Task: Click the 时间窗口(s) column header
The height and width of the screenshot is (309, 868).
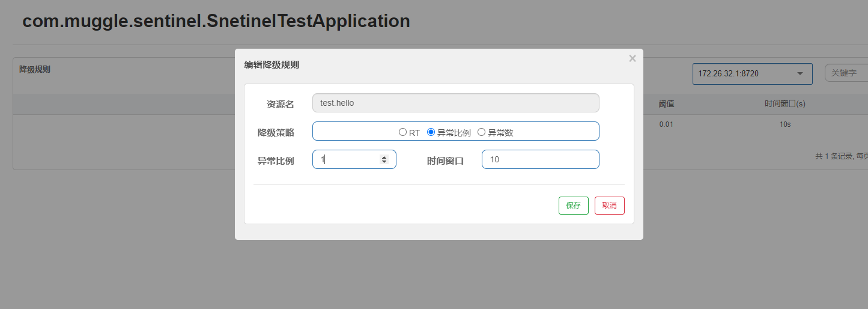Action: click(x=785, y=104)
